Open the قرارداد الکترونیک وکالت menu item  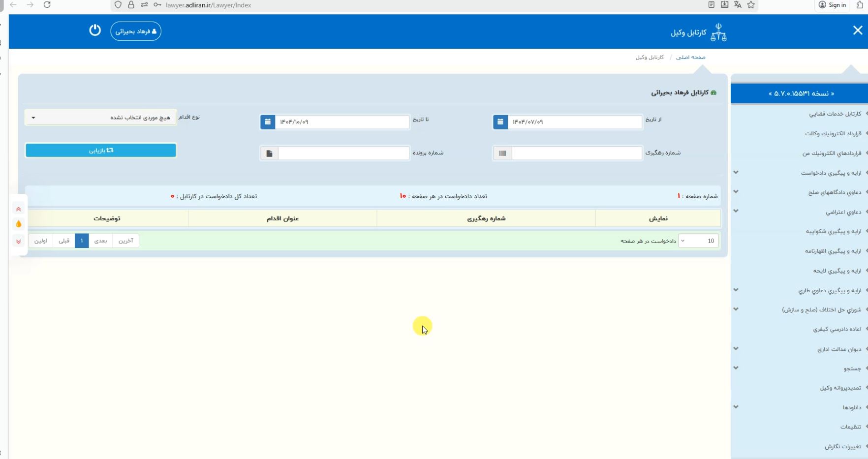(833, 133)
